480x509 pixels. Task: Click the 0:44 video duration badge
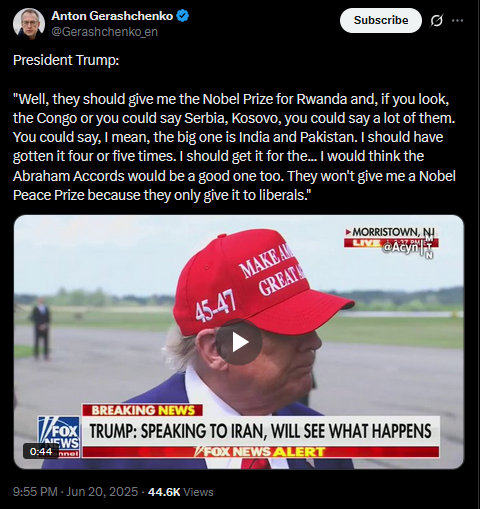(41, 451)
